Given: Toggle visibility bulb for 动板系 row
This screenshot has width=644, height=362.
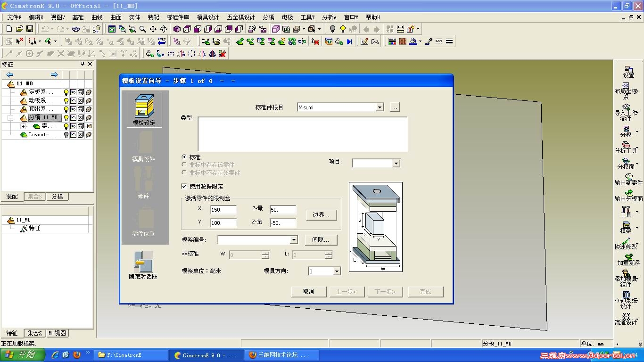Looking at the screenshot, I should 66,101.
